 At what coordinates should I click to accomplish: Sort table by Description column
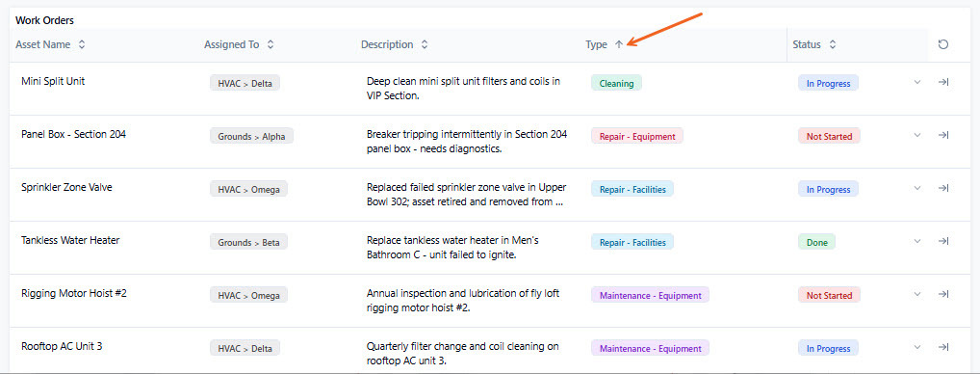pyautogui.click(x=425, y=45)
